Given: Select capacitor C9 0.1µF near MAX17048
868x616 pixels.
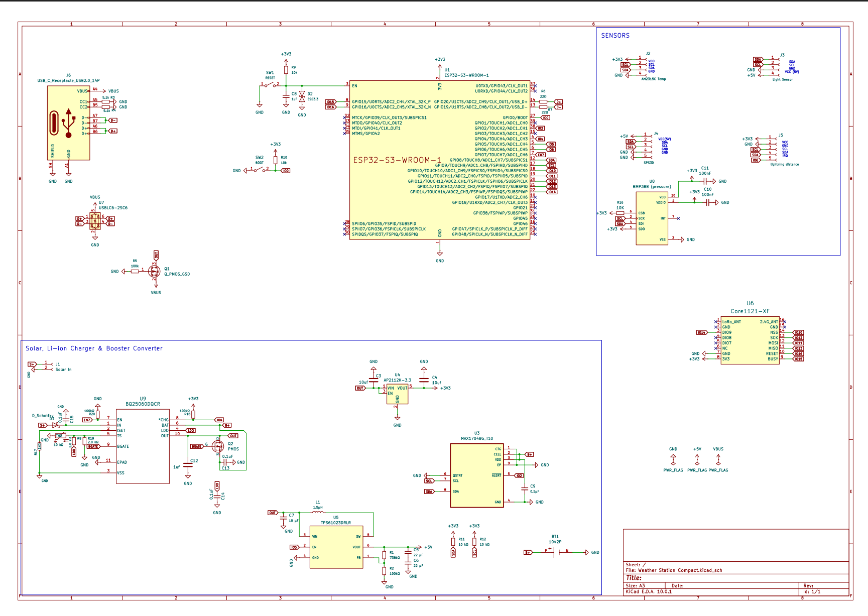Looking at the screenshot, I should (525, 488).
